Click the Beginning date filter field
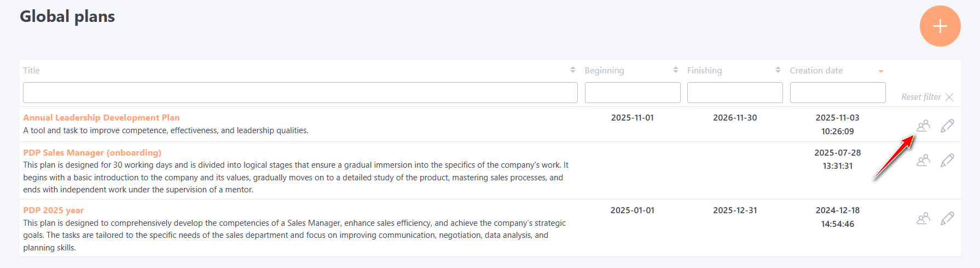The width and height of the screenshot is (980, 268). coord(633,93)
